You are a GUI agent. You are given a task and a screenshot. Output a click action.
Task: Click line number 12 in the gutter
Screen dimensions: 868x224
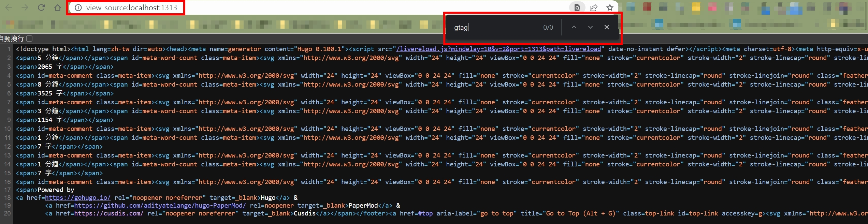click(8, 147)
